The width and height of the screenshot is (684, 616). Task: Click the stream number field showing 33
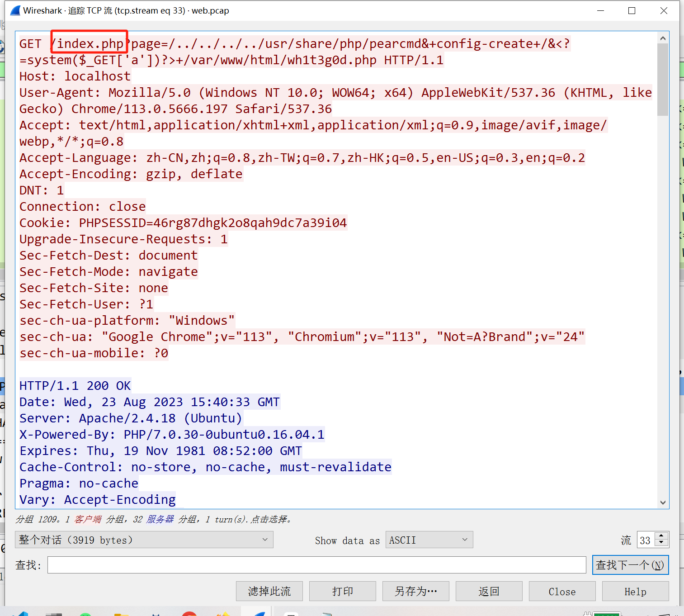click(x=646, y=540)
